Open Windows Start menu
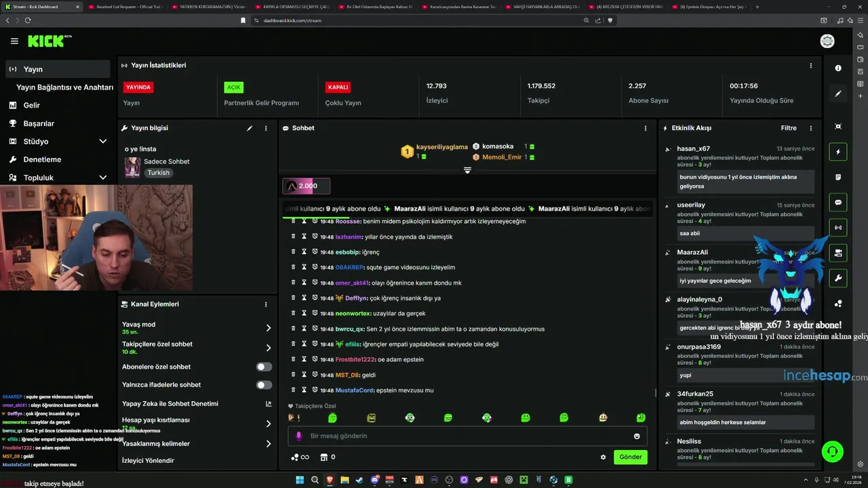 [x=300, y=480]
